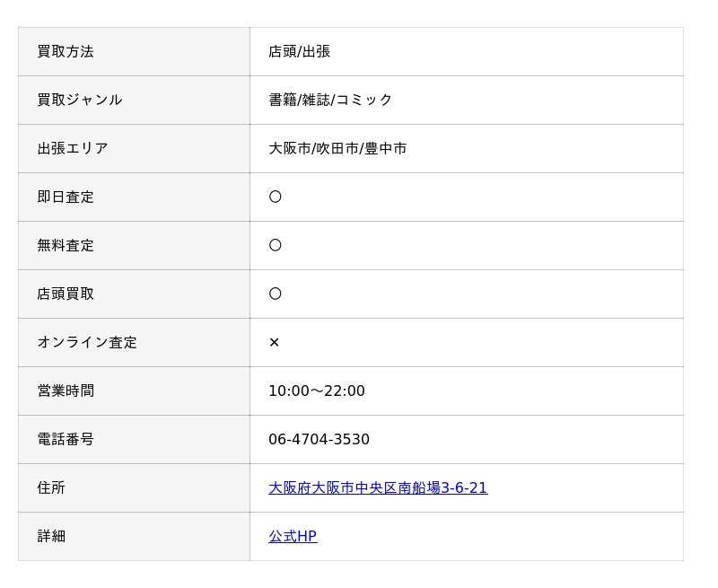Open the address link 大阪府大阪市中央区南船場3-6-21
718x588 pixels.
378,487
